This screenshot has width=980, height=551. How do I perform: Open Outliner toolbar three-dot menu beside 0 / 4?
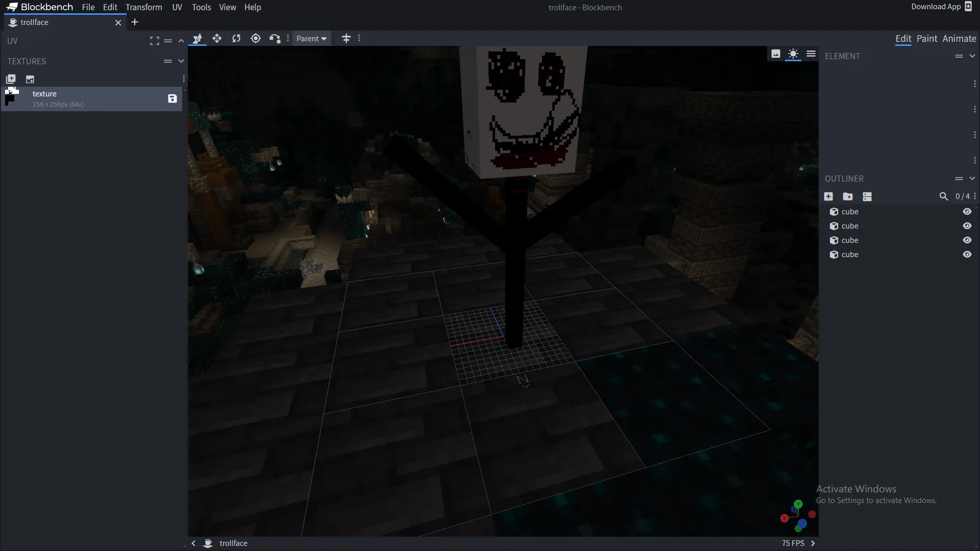click(975, 196)
